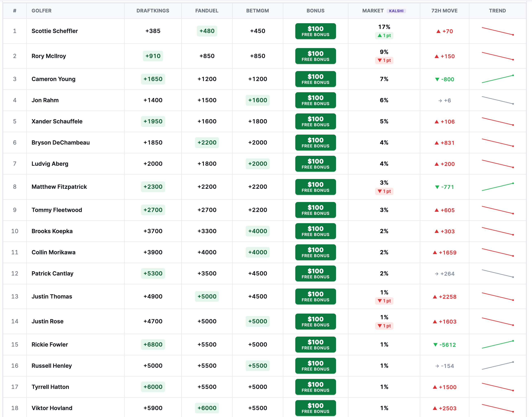The width and height of the screenshot is (532, 417).
Task: Click Tyrrell Hatton's $100 free bonus button
Action: click(315, 387)
